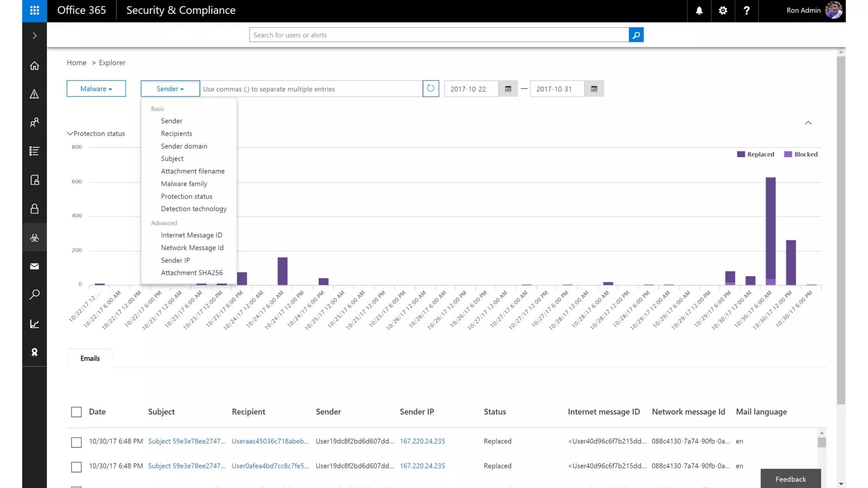Open the Reports chart sidebar icon
Image resolution: width=868 pixels, height=488 pixels.
[x=34, y=324]
